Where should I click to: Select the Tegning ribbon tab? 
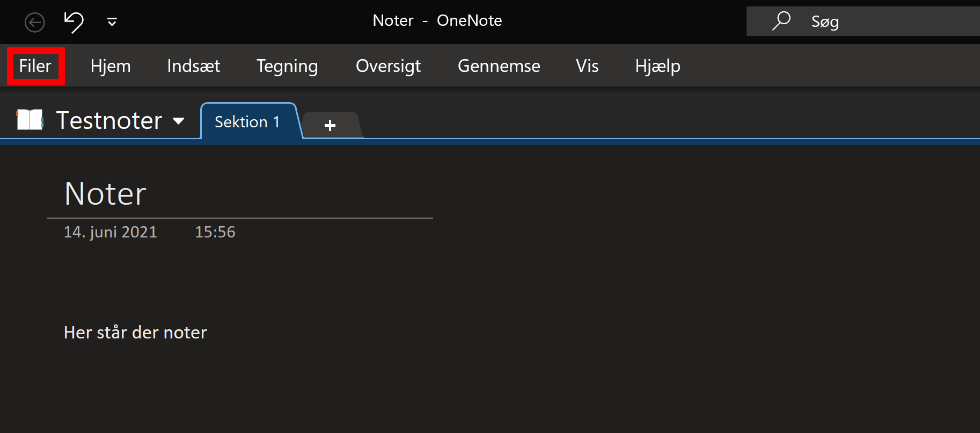[287, 66]
